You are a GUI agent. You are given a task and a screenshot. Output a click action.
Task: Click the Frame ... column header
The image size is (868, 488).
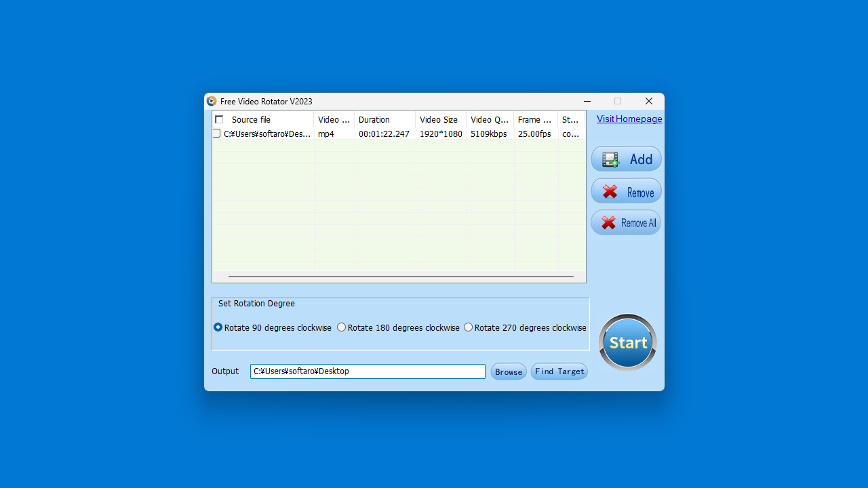(536, 119)
